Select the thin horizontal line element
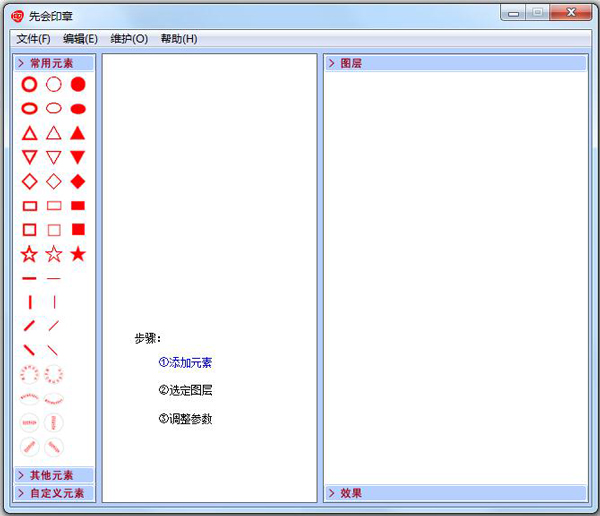The image size is (600, 516). [x=54, y=278]
